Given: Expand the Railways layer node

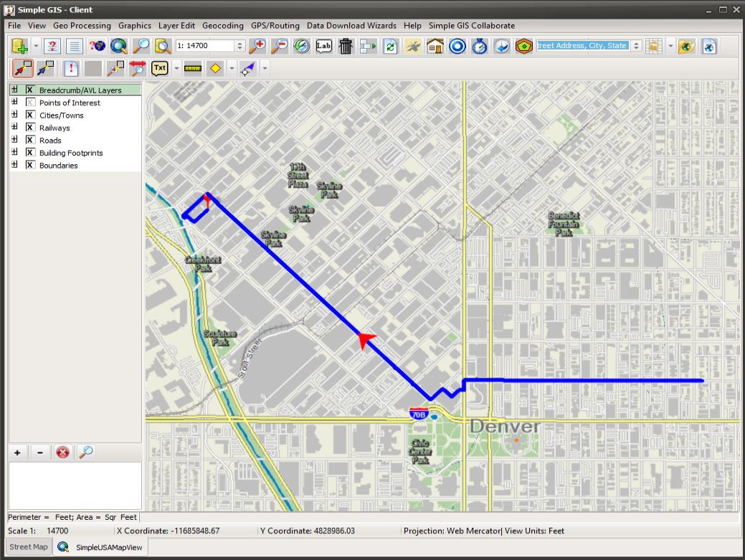Looking at the screenshot, I should pos(14,127).
